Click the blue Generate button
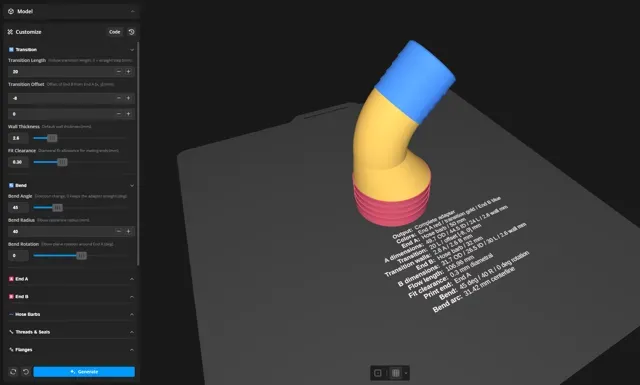 84,372
